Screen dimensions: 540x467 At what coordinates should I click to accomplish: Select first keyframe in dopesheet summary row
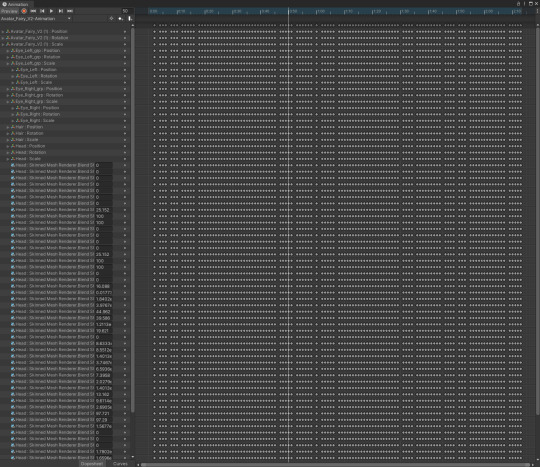coord(154,25)
